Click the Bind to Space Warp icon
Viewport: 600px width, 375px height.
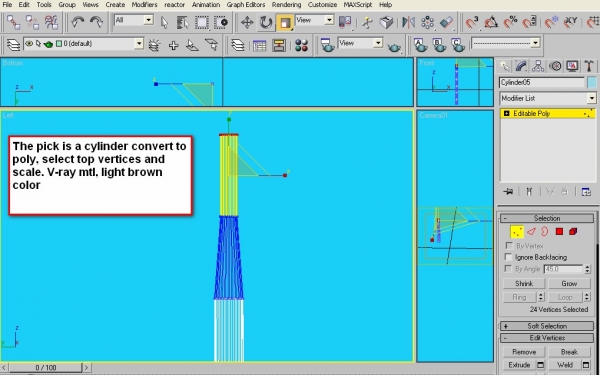click(51, 22)
